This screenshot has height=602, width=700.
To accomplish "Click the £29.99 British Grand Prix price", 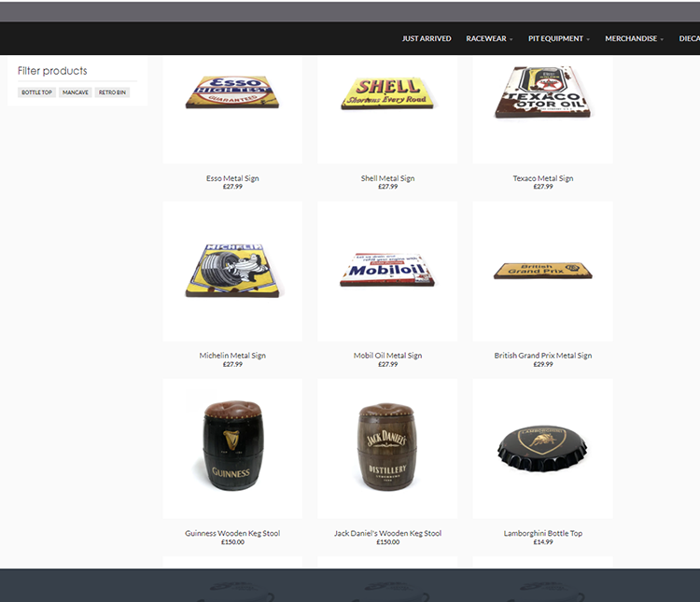I will tap(543, 364).
